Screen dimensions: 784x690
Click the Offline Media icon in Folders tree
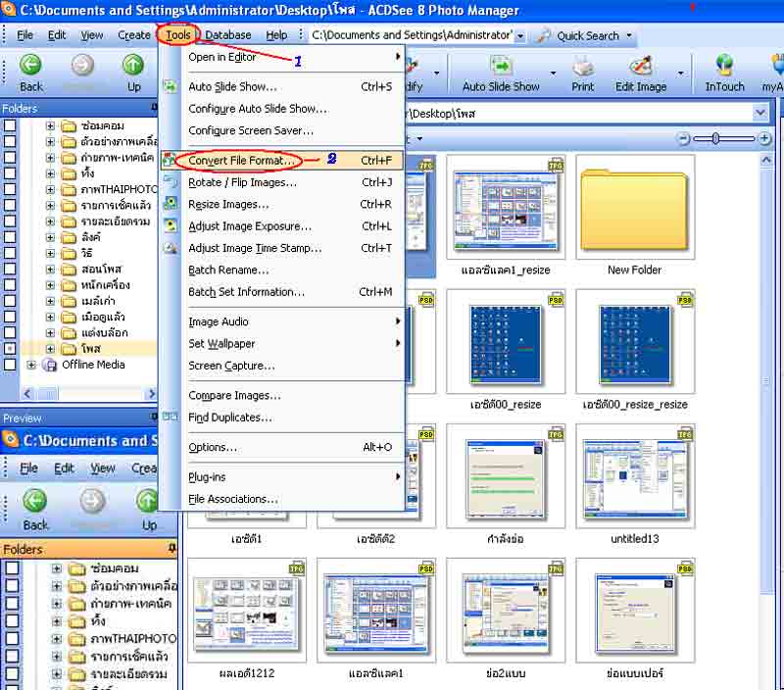click(50, 365)
